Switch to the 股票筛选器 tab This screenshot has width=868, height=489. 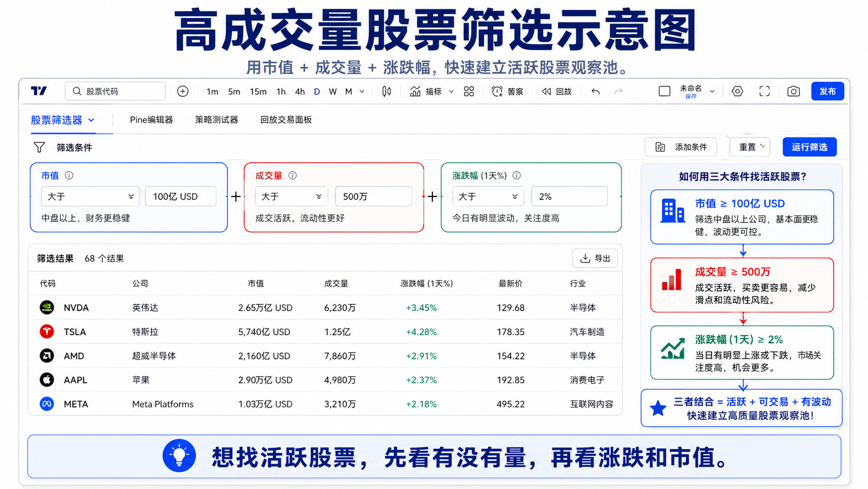tap(57, 120)
